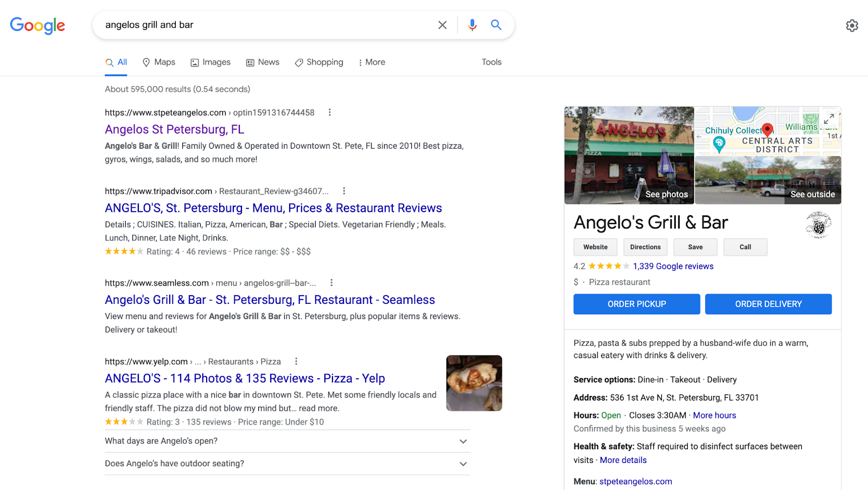
Task: Open Health & safety More details link
Action: (x=623, y=460)
